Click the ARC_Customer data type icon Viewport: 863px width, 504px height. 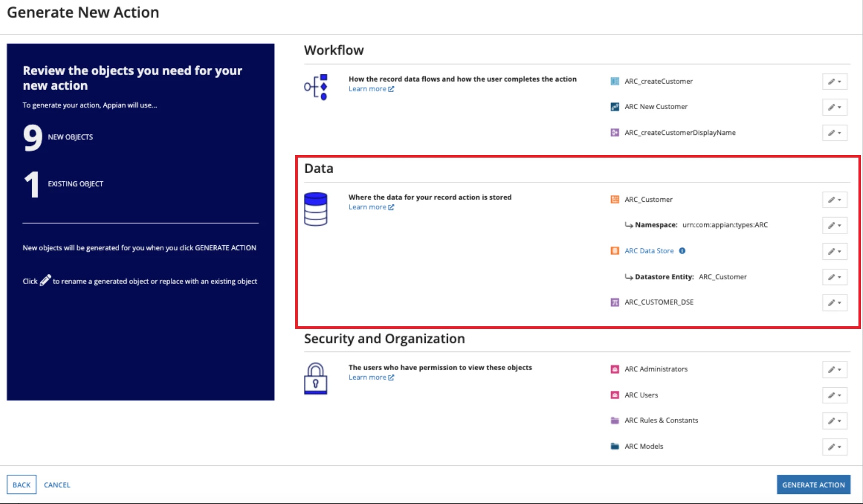point(615,200)
